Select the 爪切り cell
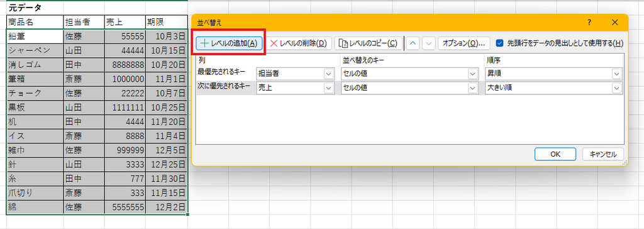This screenshot has width=644, height=229. (35, 193)
